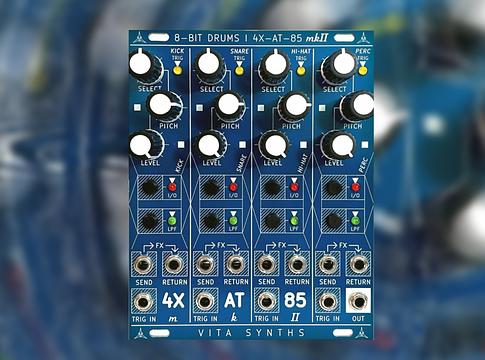Click the Perc channel SEND jack
Viewport: 485px width, 360px height.
(328, 264)
